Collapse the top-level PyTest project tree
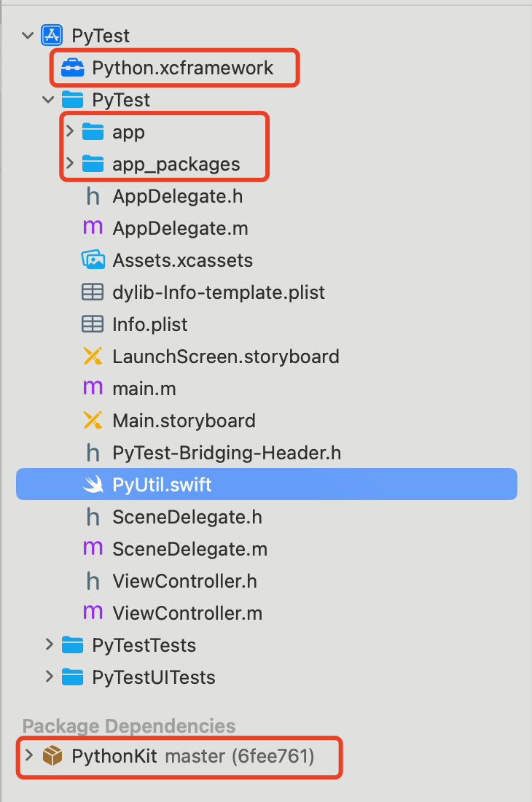 pyautogui.click(x=26, y=35)
